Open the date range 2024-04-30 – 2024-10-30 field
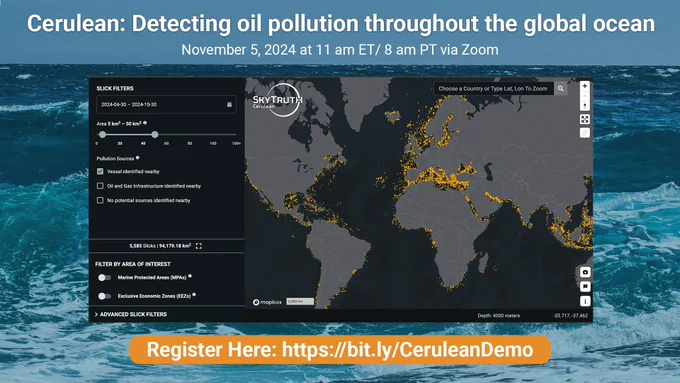This screenshot has width=680, height=383. (x=167, y=105)
